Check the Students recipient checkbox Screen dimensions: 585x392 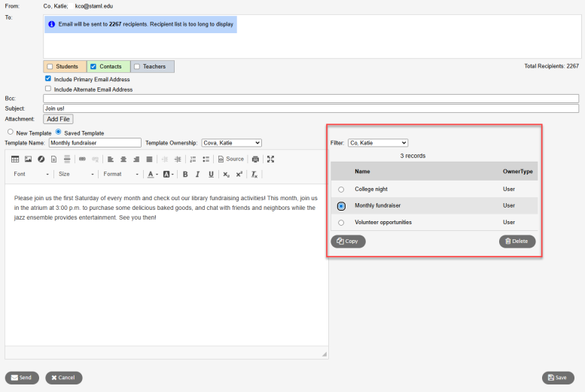tap(50, 67)
